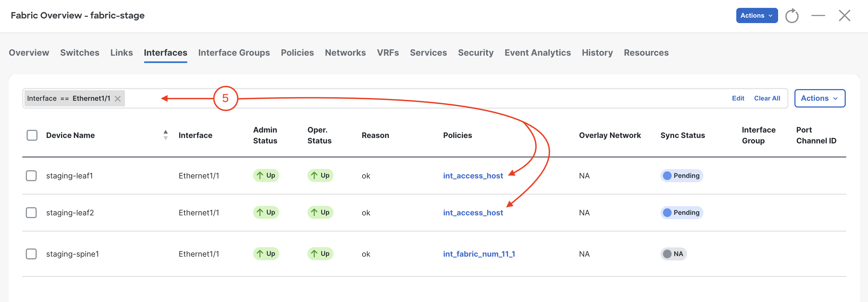The height and width of the screenshot is (302, 868).
Task: Click the Pending sync status for staging-leaf2
Action: point(681,213)
